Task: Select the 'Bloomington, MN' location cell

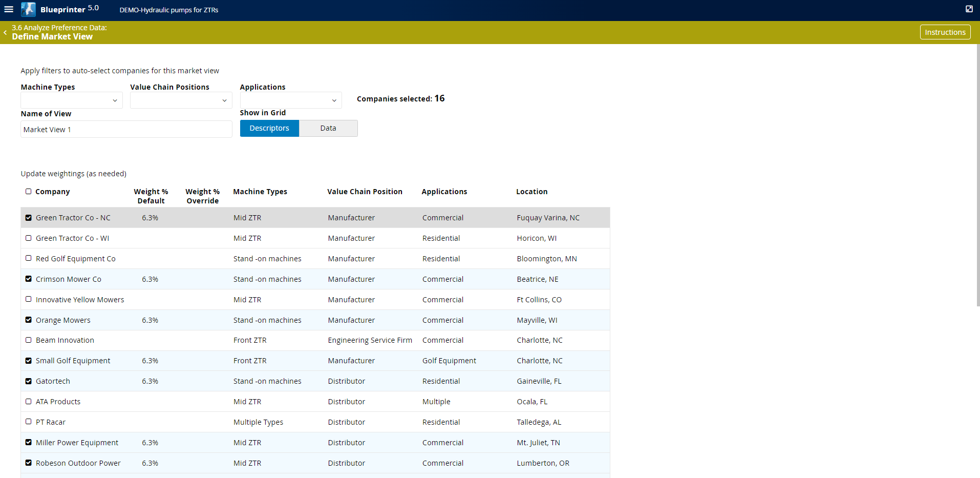Action: (x=547, y=259)
